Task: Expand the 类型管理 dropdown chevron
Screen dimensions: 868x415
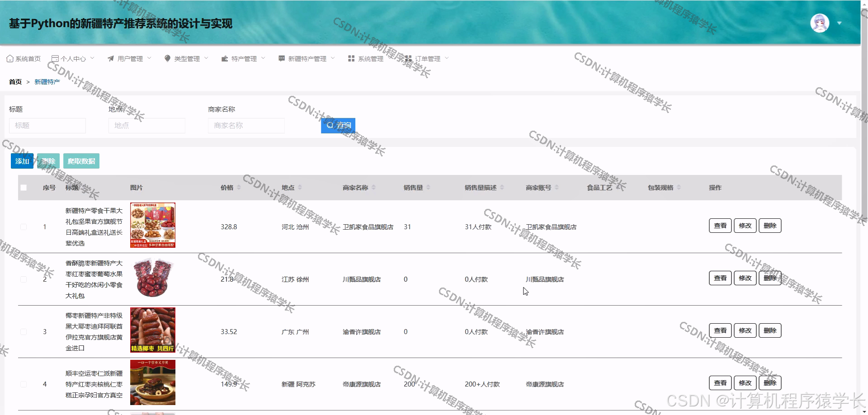Action: pos(206,58)
